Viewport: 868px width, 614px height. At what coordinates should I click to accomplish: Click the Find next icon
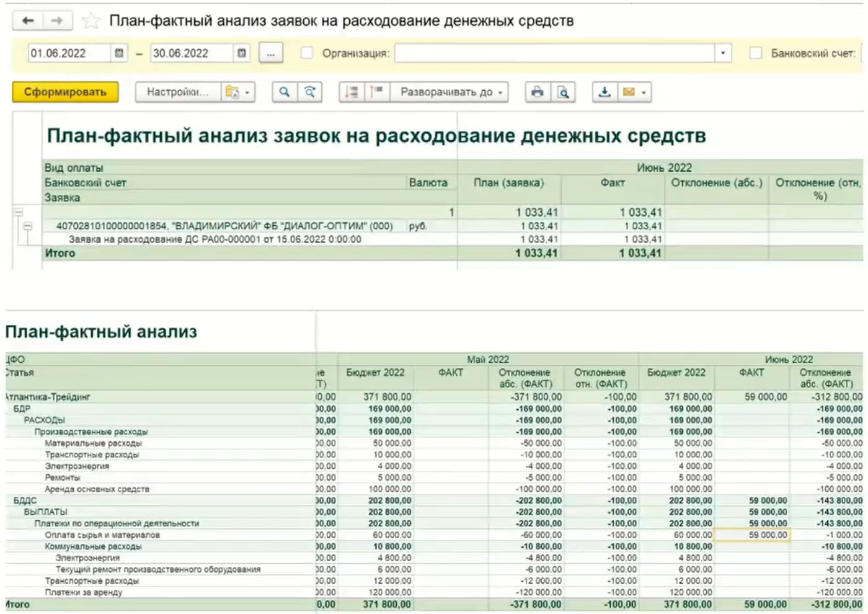pyautogui.click(x=309, y=92)
